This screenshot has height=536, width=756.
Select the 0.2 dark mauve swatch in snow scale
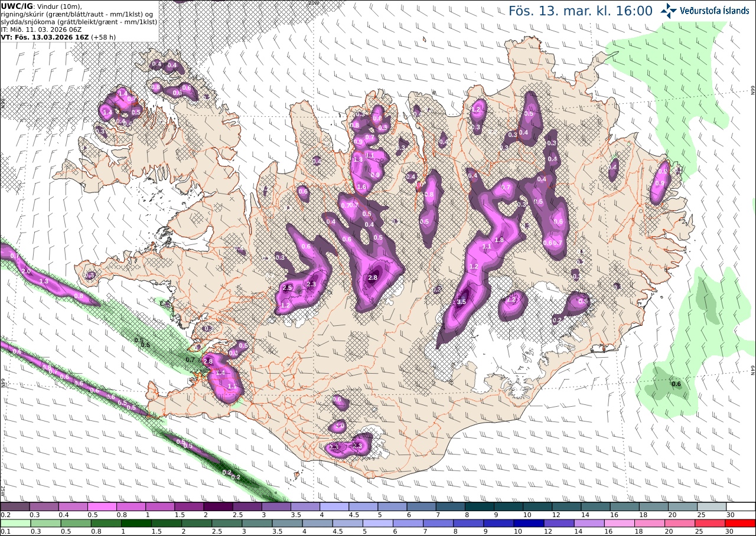[15, 506]
